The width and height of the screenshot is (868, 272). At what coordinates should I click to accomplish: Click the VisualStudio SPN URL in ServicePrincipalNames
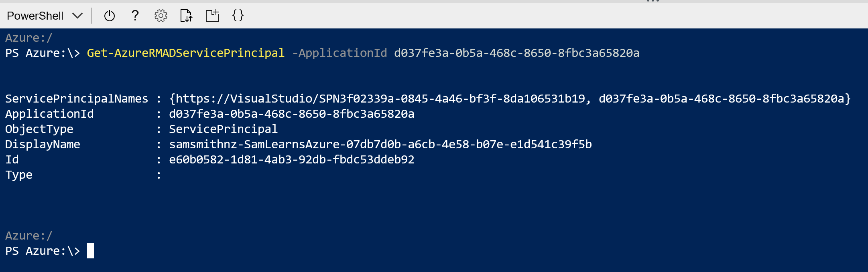pyautogui.click(x=380, y=99)
